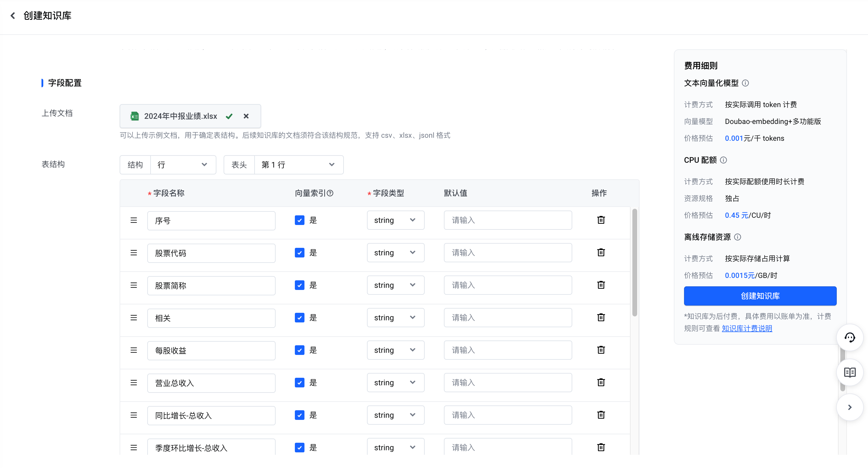Uncheck vector index for the 相关 field
868x468 pixels.
pyautogui.click(x=300, y=318)
